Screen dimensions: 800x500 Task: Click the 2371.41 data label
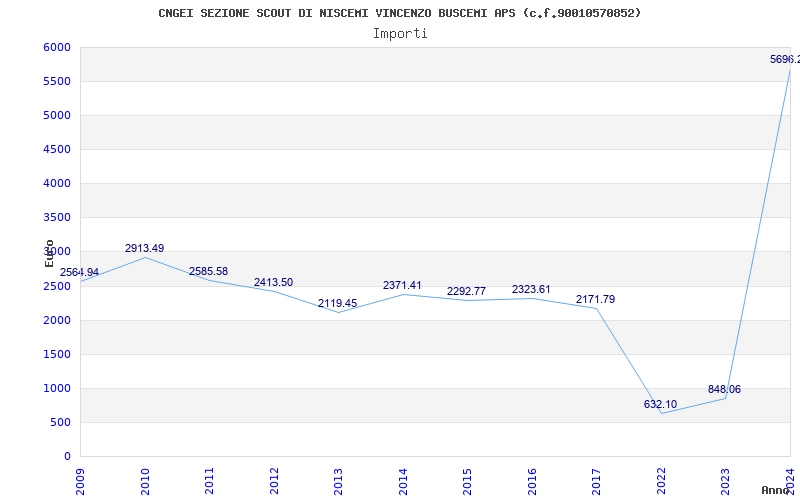tap(402, 286)
